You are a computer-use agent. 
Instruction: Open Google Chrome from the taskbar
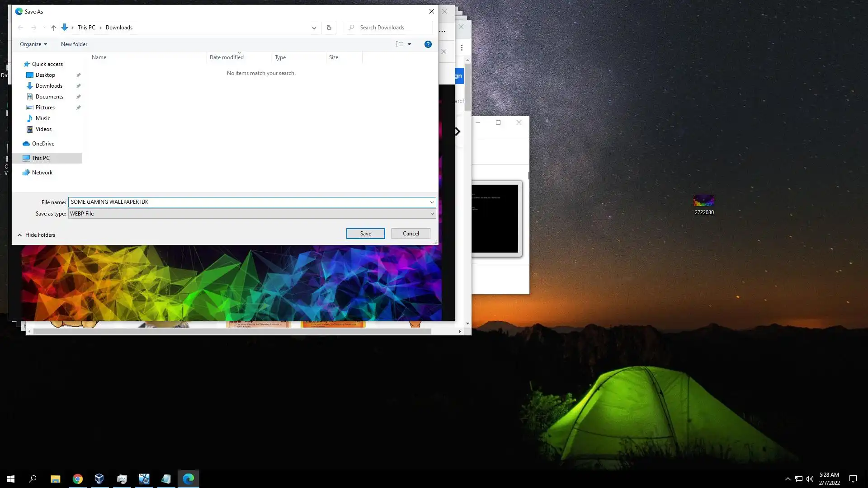click(x=78, y=479)
